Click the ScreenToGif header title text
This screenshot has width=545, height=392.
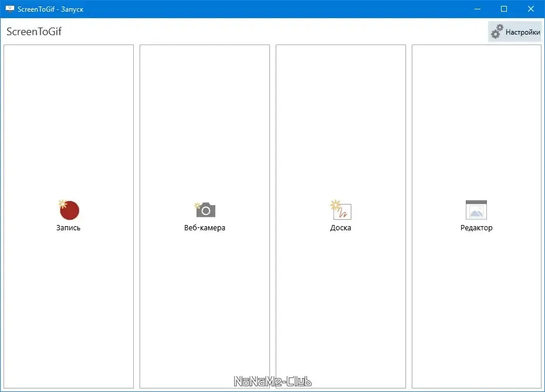(34, 32)
